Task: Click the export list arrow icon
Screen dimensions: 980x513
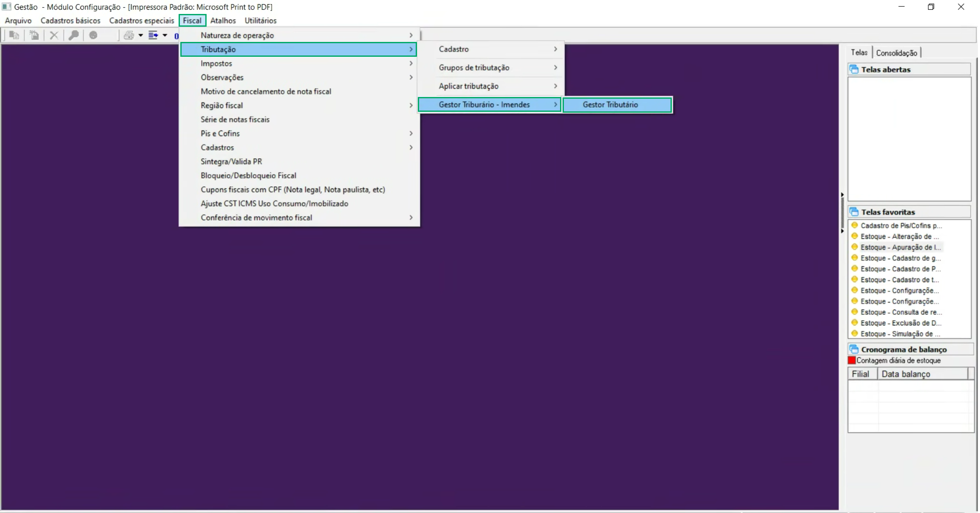Action: [x=153, y=35]
